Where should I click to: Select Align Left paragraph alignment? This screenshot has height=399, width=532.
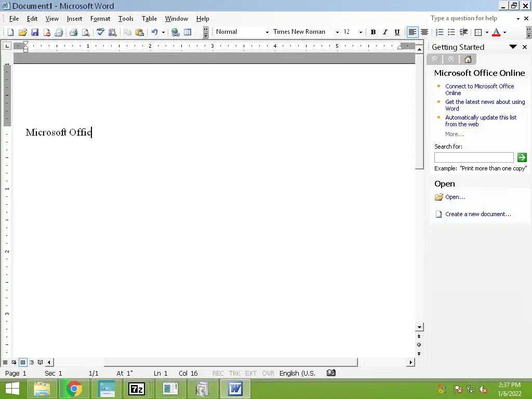point(412,32)
